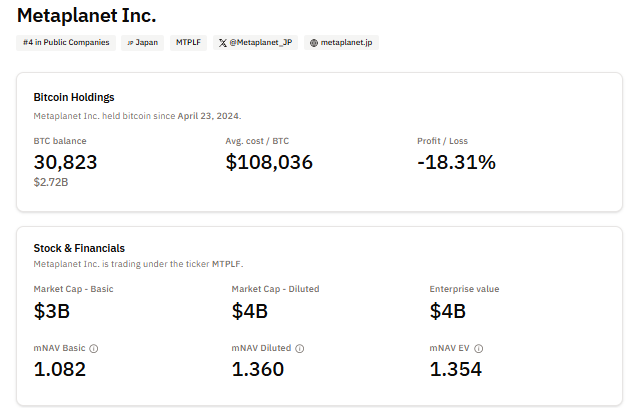Image resolution: width=633 pixels, height=408 pixels.
Task: Click the $108,036 average cost value
Action: [269, 162]
